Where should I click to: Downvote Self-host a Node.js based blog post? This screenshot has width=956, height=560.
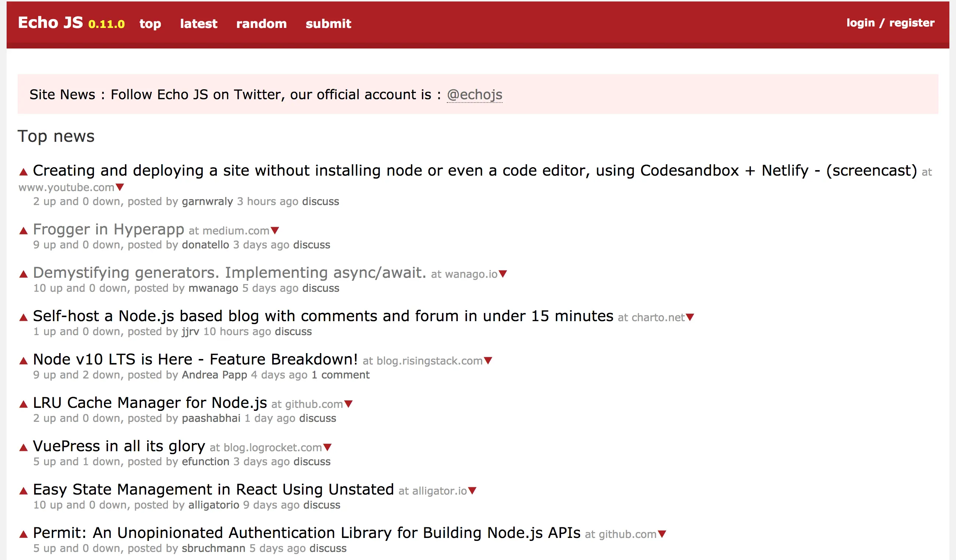[x=690, y=317]
